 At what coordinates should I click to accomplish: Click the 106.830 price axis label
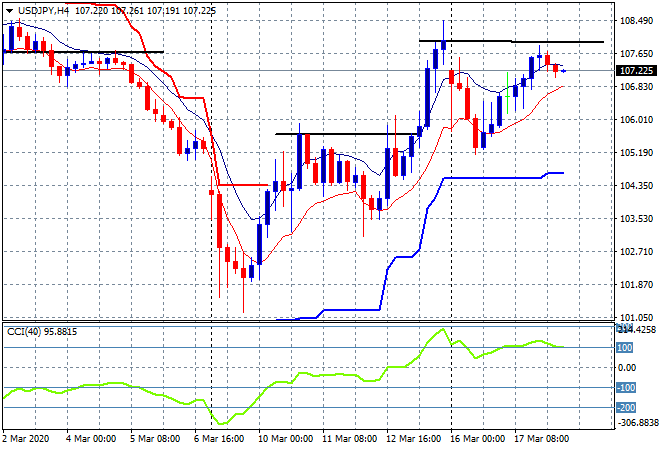coord(636,87)
